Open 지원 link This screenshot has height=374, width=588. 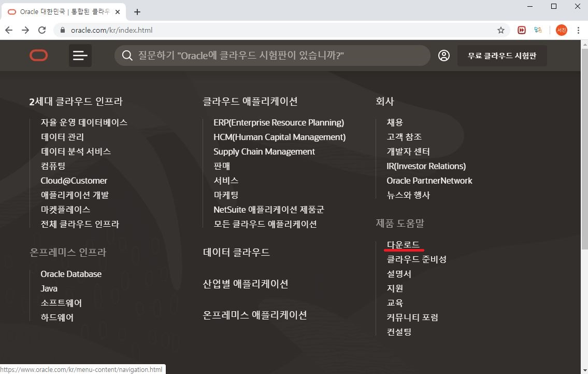(x=395, y=288)
